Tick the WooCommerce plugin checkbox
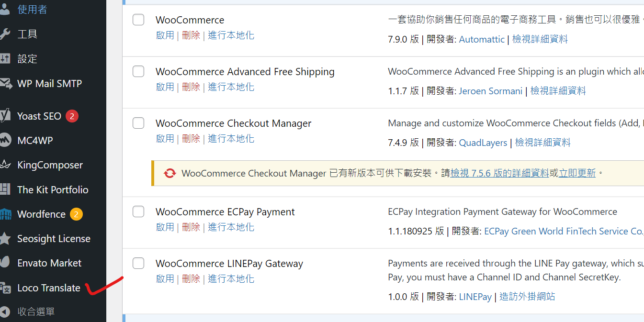The image size is (644, 322). coord(138,20)
